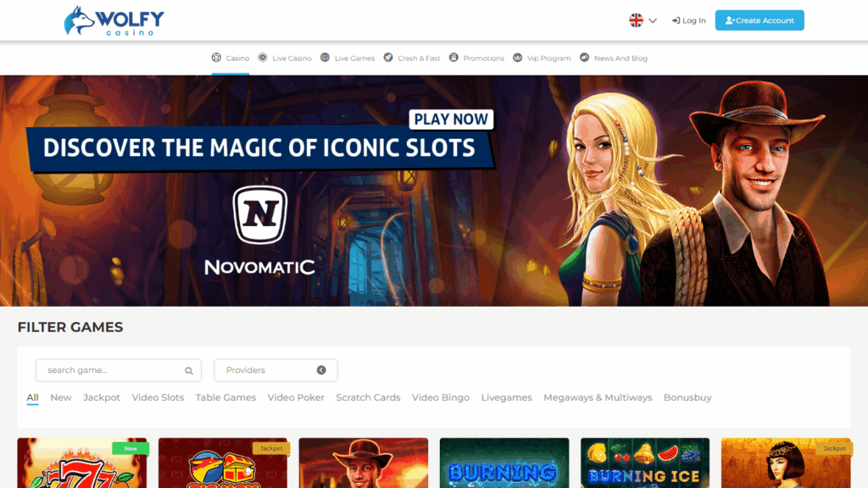
Task: Select the Megaways & Multiways category
Action: pos(598,397)
